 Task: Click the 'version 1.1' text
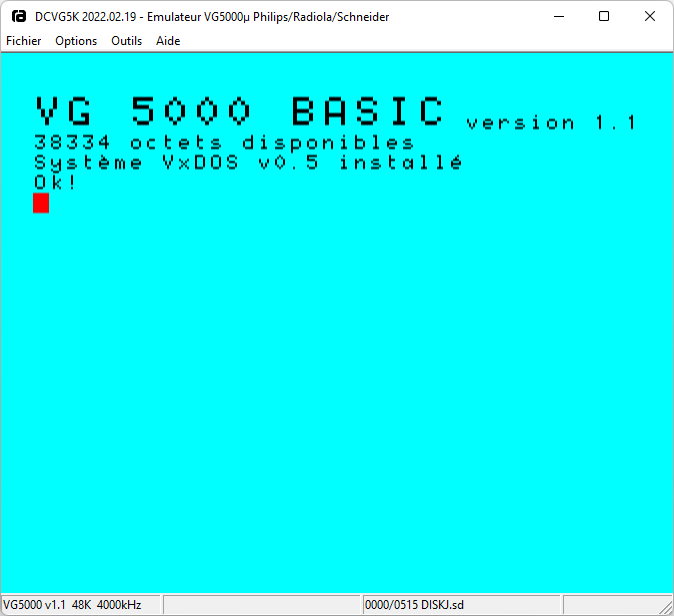550,123
